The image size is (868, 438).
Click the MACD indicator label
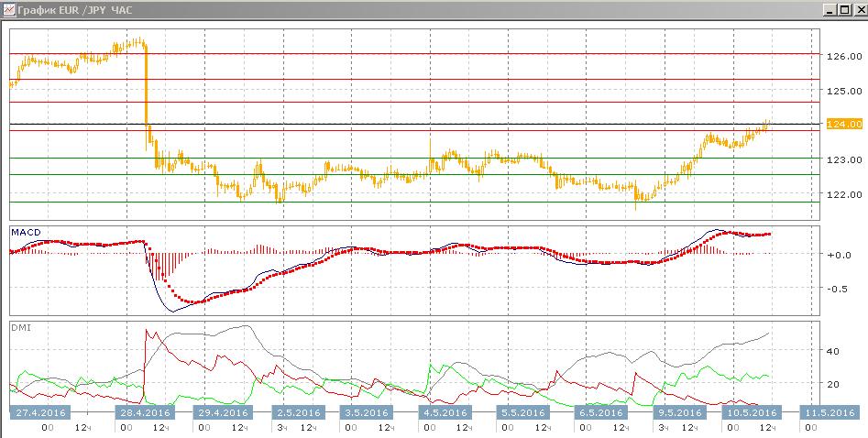point(26,233)
